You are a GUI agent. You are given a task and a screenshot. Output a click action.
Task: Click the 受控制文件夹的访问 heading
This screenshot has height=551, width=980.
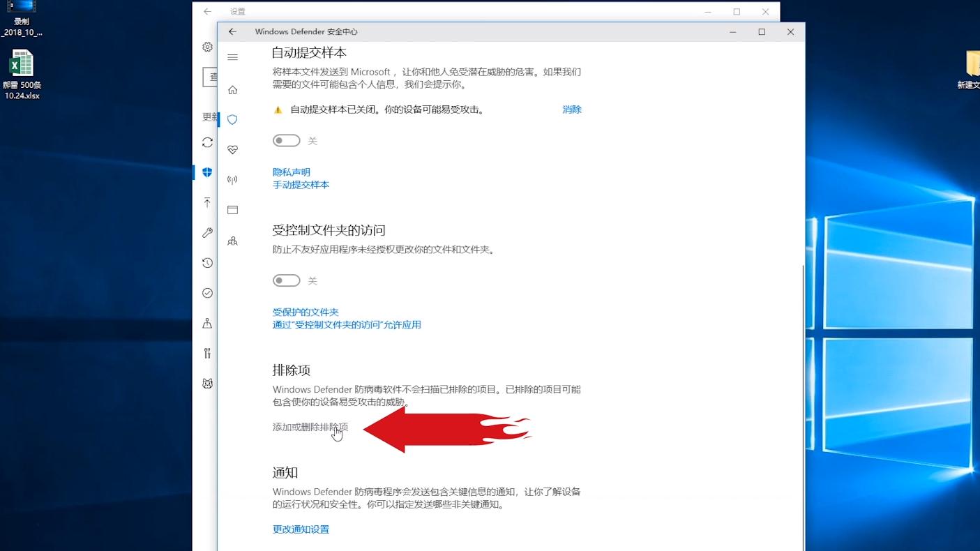click(x=329, y=230)
